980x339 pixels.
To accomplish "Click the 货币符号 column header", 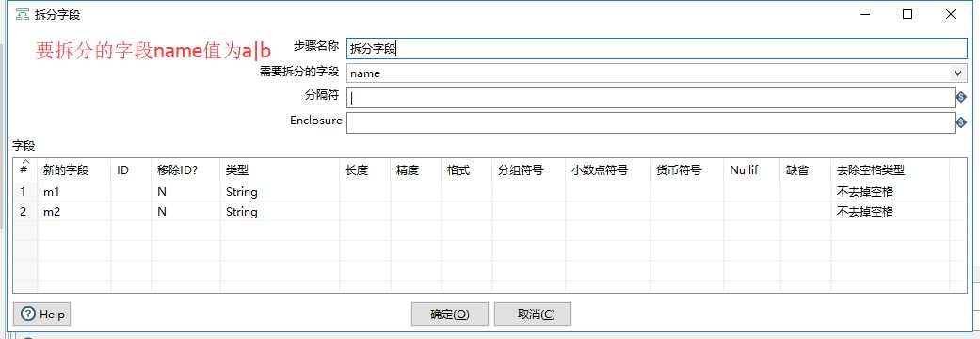I will (x=687, y=170).
